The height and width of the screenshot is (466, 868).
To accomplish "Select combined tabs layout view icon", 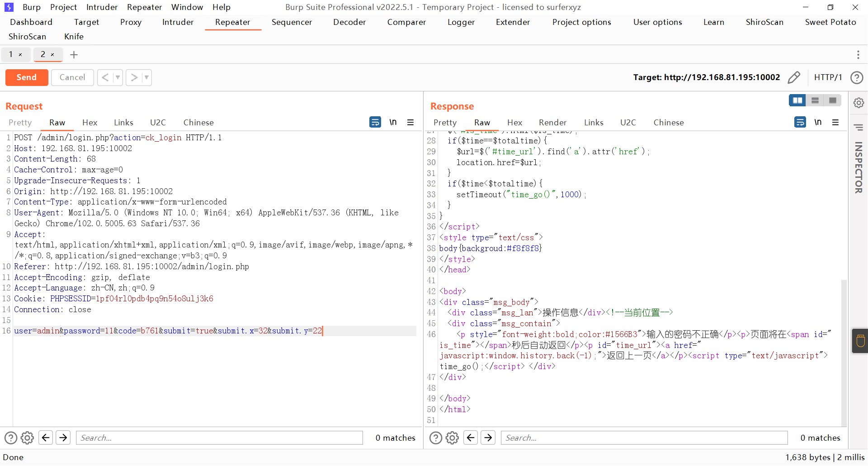I will tap(833, 100).
